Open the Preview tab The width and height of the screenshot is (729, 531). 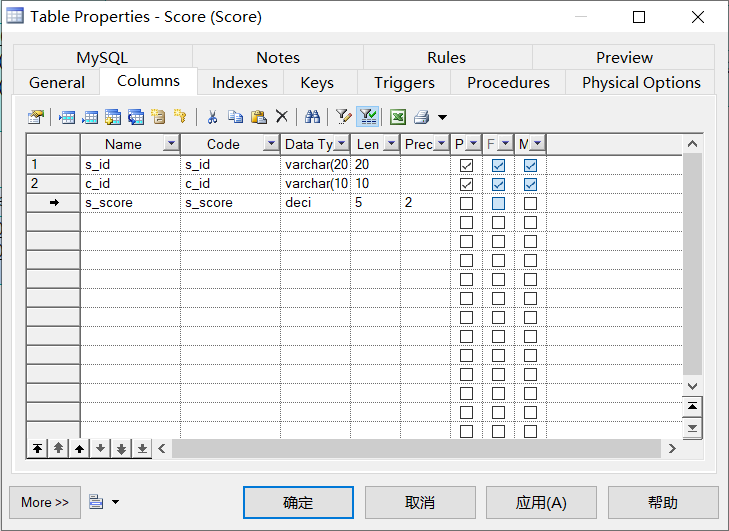pos(624,58)
